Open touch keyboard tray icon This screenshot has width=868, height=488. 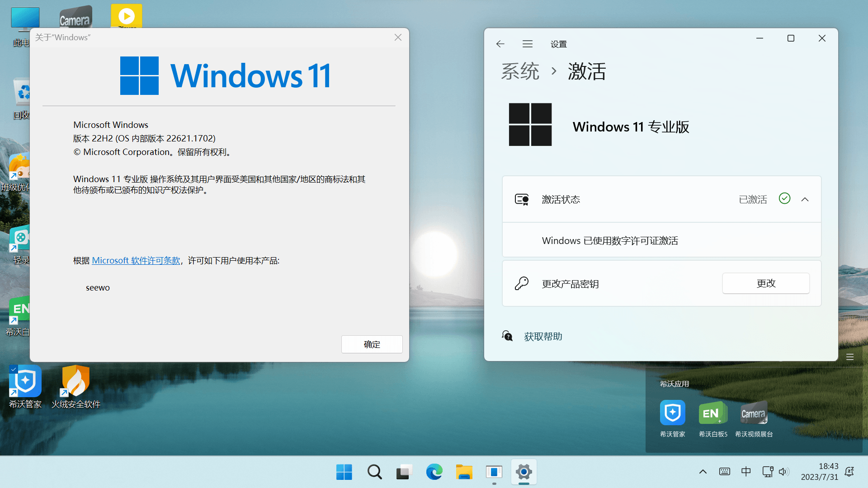tap(725, 472)
